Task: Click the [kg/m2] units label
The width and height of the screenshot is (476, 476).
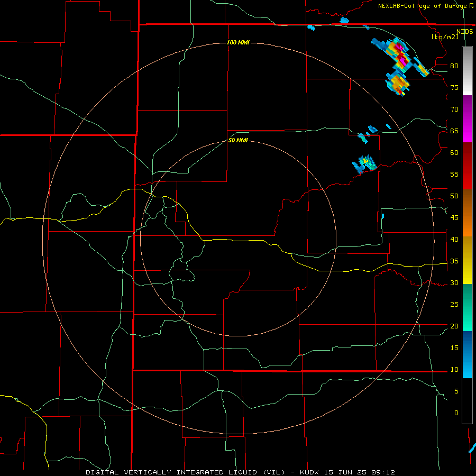Action: [445, 37]
